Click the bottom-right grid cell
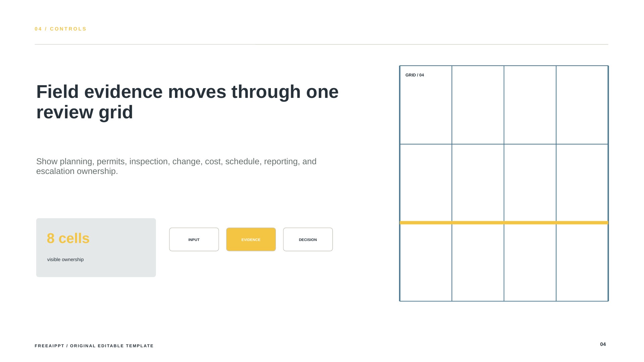Image resolution: width=644 pixels, height=362 pixels. [582, 262]
